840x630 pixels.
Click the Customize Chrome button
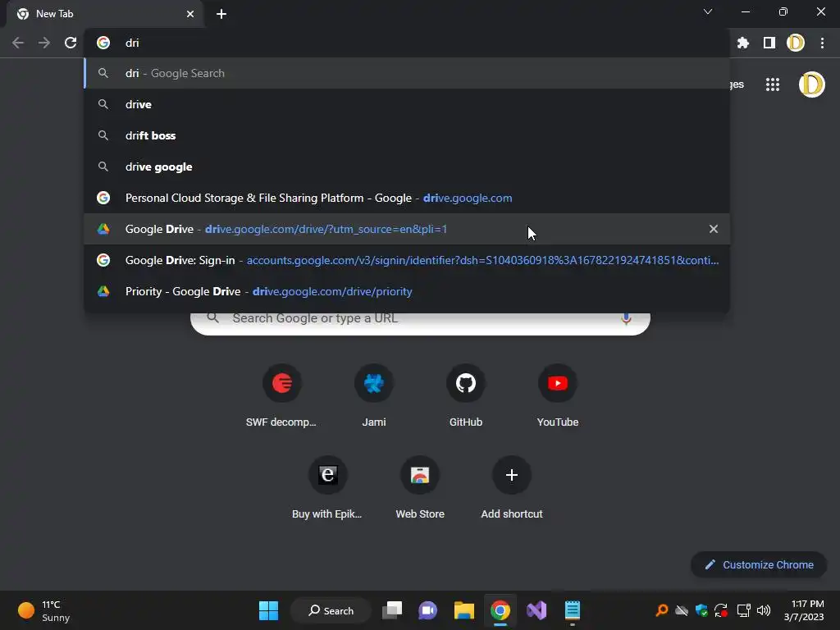tap(759, 564)
